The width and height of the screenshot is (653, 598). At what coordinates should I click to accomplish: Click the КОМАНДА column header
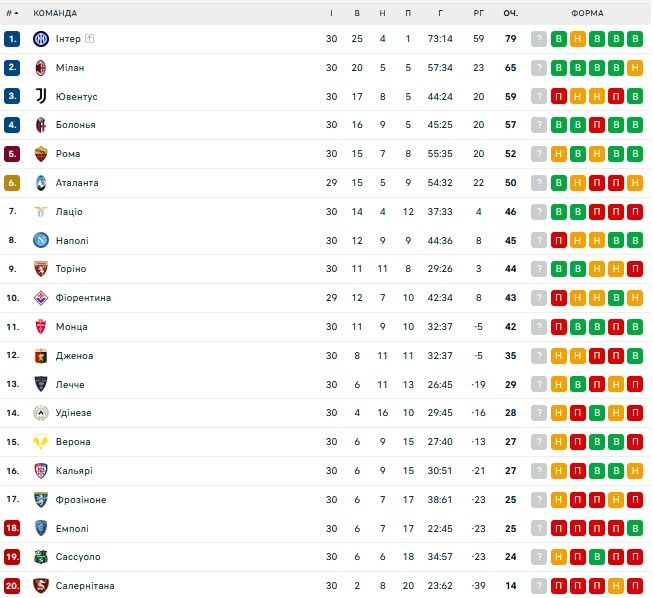point(55,13)
